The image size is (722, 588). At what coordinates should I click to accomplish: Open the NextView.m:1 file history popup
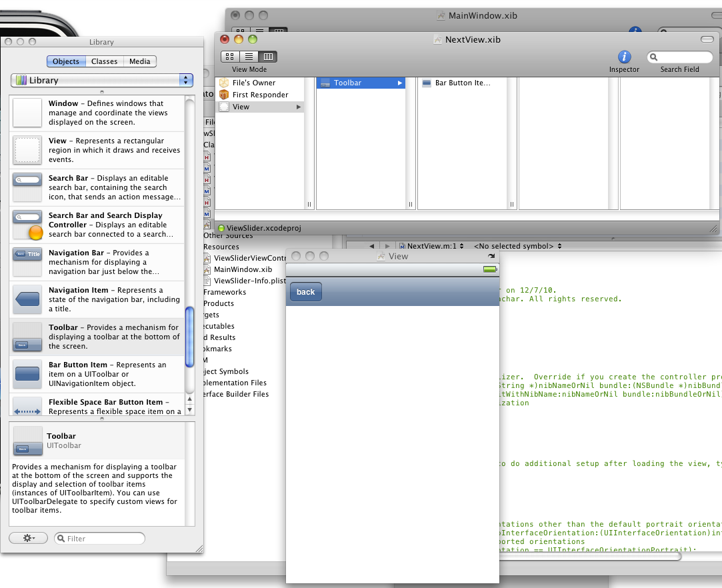click(431, 246)
